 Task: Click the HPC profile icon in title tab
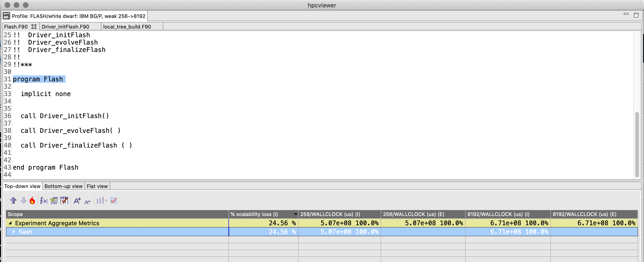6,16
